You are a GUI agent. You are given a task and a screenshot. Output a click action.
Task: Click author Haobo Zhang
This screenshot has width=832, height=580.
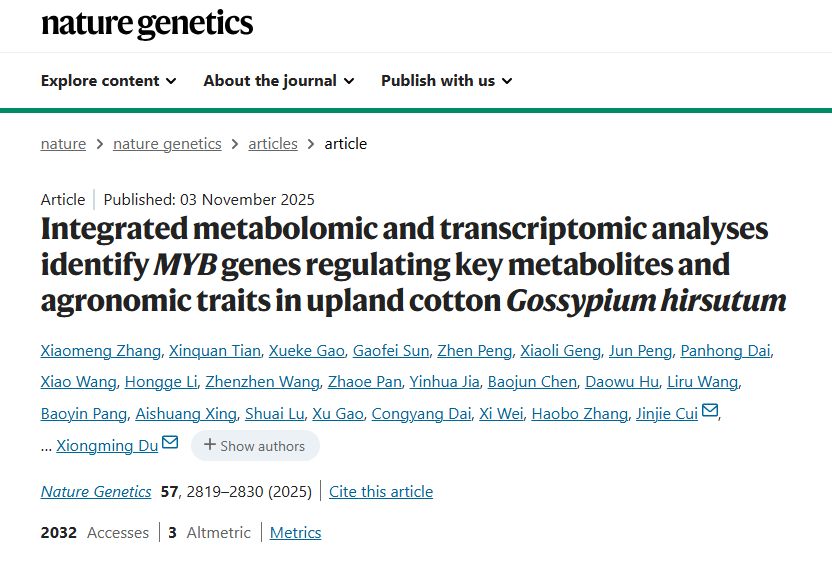point(579,414)
